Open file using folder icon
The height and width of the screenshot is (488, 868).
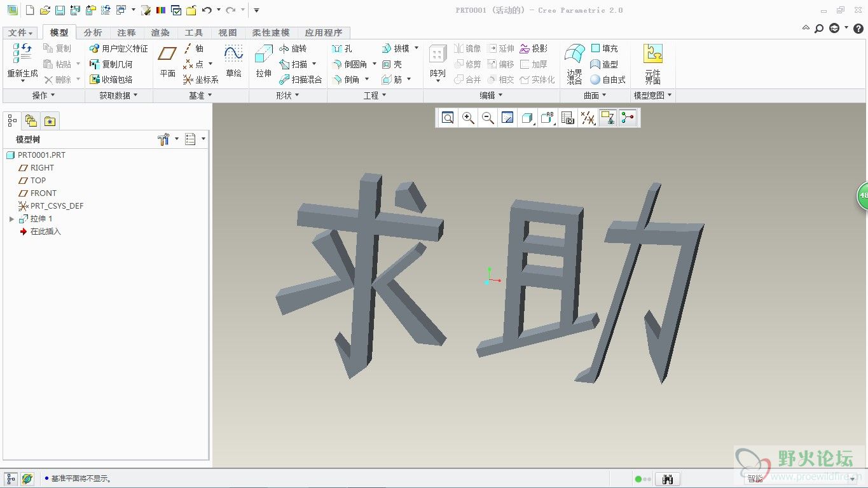tap(45, 10)
